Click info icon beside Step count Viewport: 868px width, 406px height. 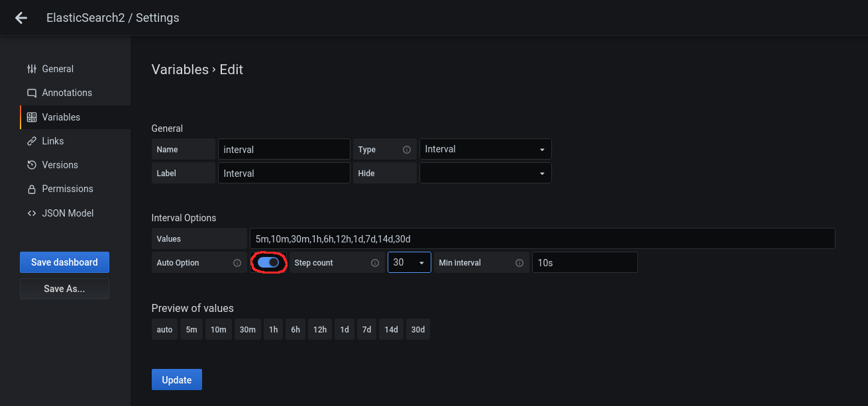(x=375, y=263)
